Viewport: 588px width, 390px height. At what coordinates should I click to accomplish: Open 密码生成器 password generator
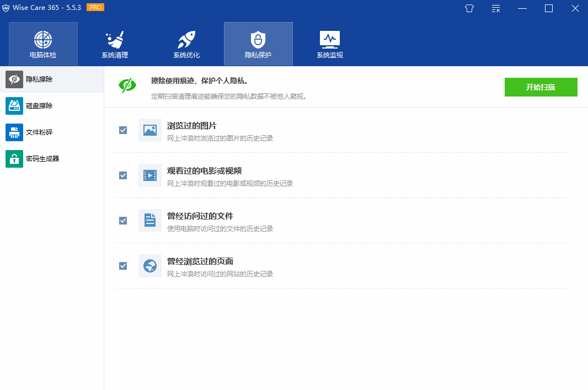tap(42, 159)
